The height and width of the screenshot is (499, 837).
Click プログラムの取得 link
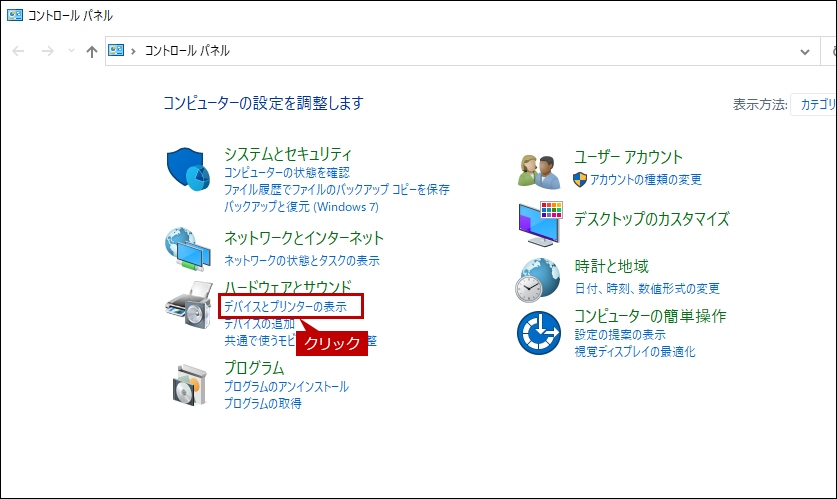[263, 403]
